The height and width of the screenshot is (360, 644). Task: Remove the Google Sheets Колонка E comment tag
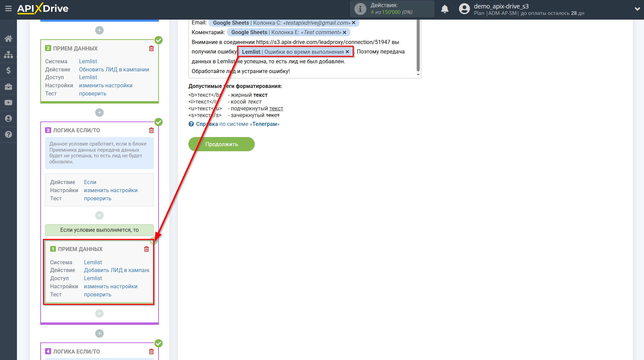point(345,32)
